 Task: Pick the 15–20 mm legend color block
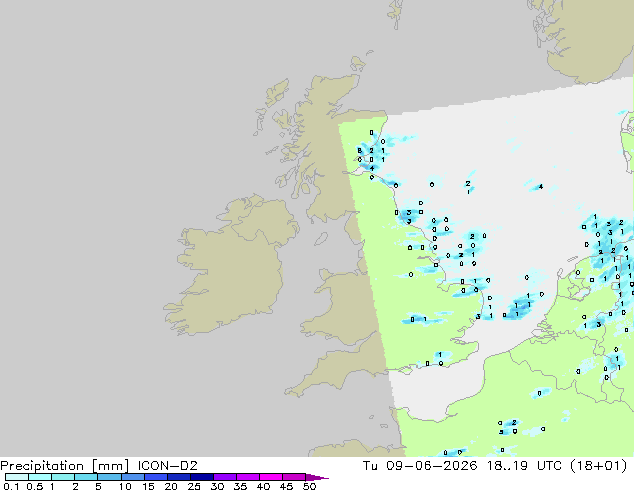(x=156, y=477)
